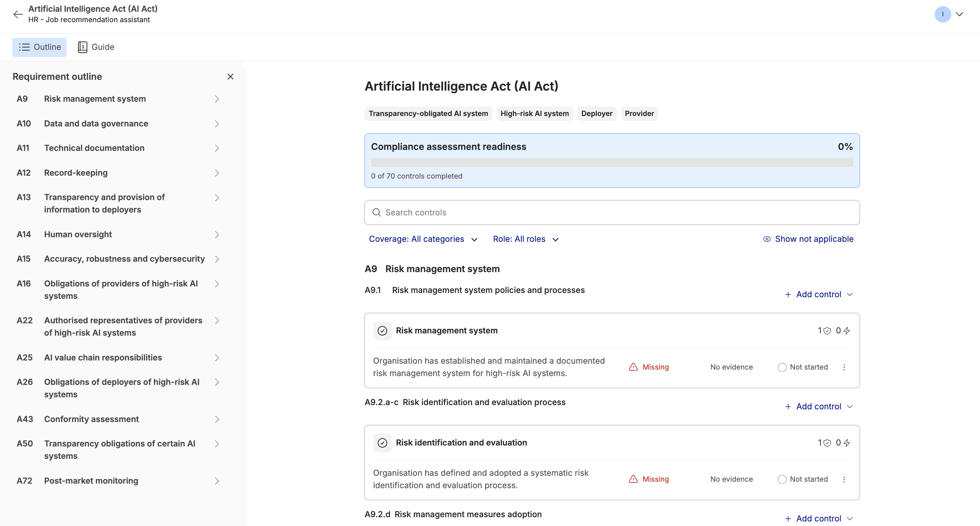Add control to A9.2.d section
The image size is (980, 526).
[819, 519]
